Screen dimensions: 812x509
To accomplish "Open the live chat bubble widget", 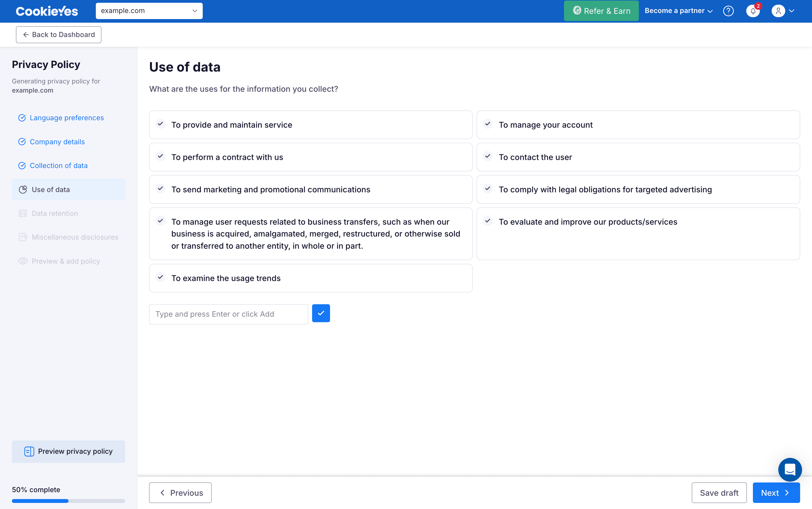I will (x=790, y=469).
